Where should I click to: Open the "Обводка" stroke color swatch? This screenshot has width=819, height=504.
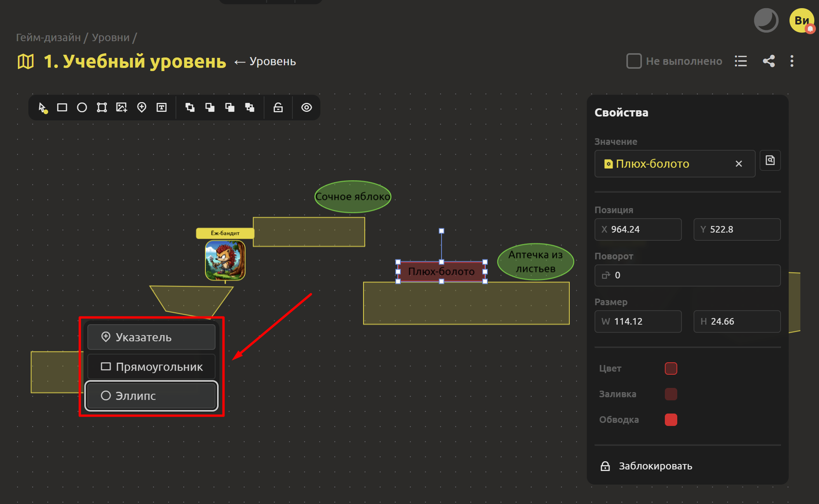pos(671,420)
